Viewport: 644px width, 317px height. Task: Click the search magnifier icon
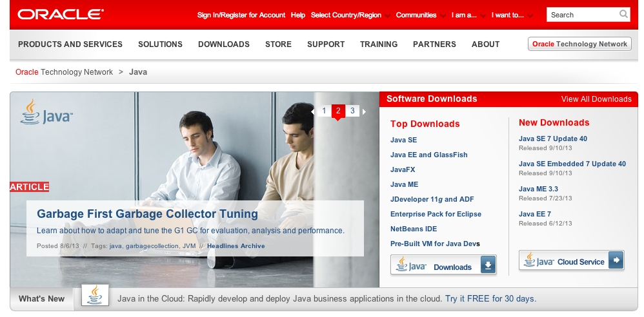tap(623, 14)
